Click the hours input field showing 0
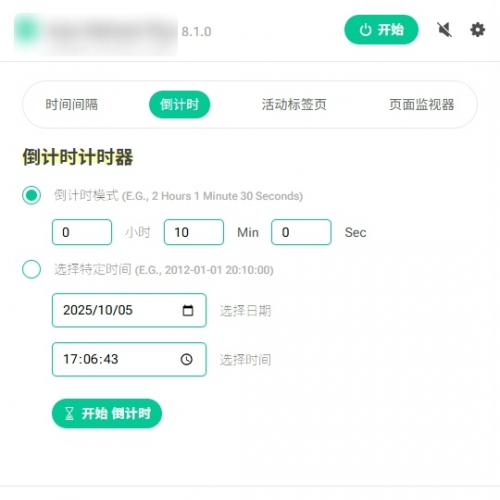Screen dimensions: 500x500 click(x=82, y=232)
